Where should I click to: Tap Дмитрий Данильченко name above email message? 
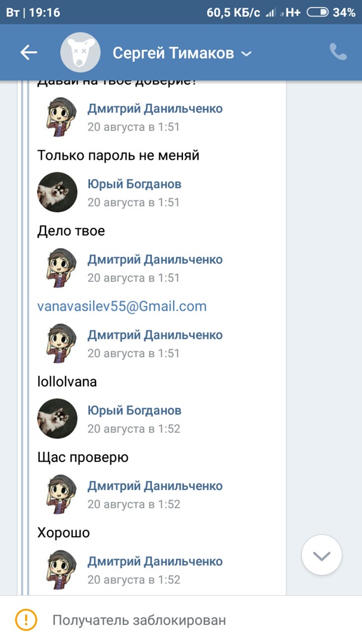click(155, 259)
